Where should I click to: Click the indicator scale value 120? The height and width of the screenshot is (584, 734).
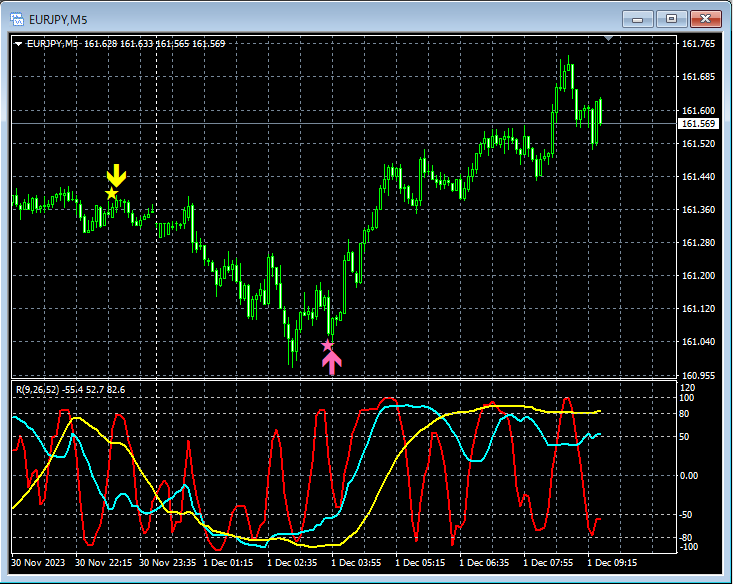click(687, 387)
